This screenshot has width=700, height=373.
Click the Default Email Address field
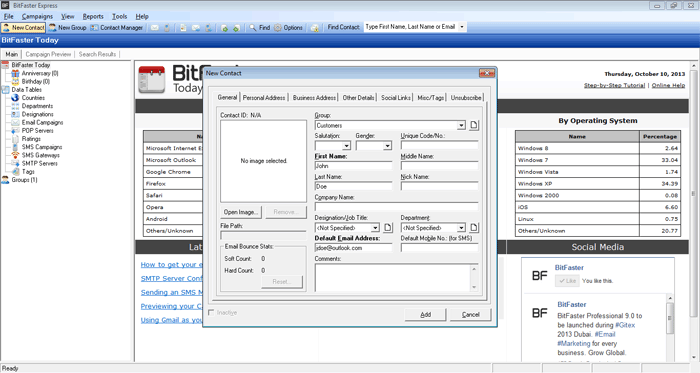point(353,248)
